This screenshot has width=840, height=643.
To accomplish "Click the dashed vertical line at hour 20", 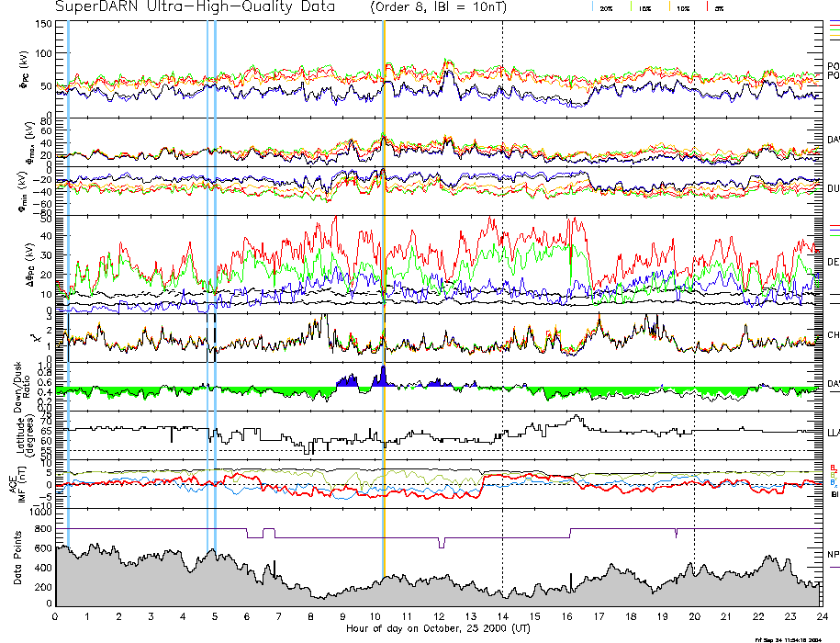I will [694, 276].
